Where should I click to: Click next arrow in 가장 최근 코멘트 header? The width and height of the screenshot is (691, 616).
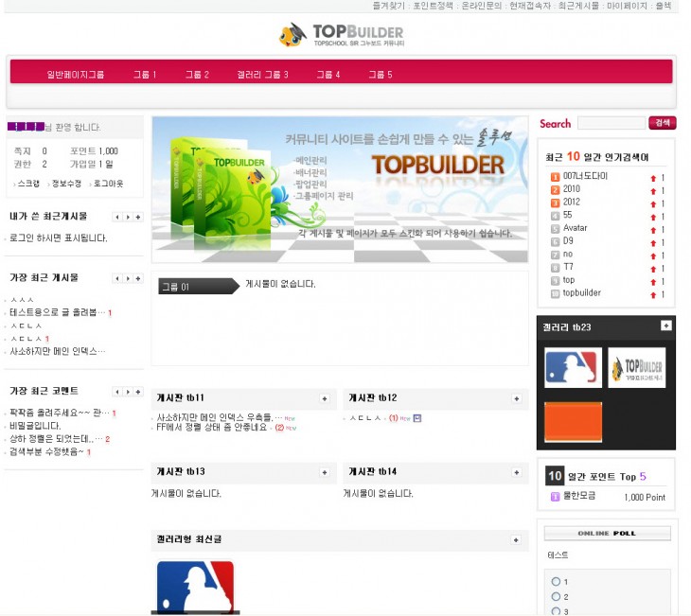(128, 392)
